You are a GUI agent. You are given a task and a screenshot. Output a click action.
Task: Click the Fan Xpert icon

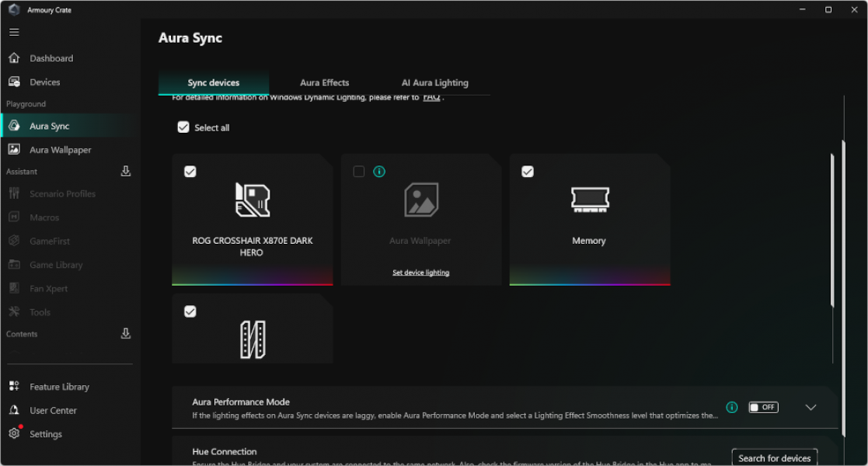click(14, 288)
